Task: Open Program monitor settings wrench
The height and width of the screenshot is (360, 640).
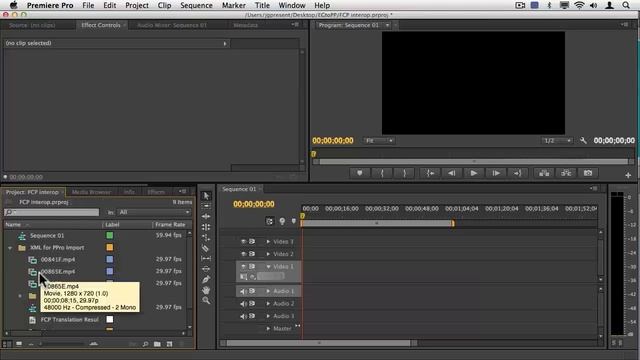Action: coord(583,140)
